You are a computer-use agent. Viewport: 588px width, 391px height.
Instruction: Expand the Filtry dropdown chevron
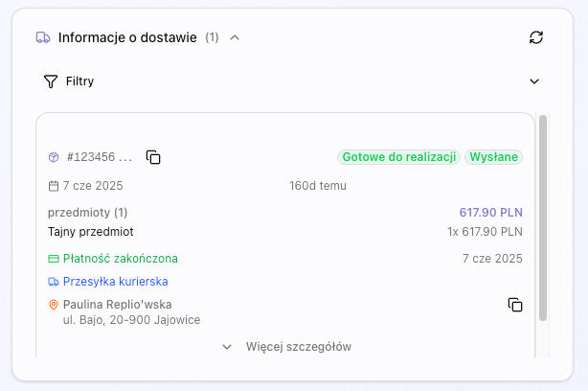(534, 81)
